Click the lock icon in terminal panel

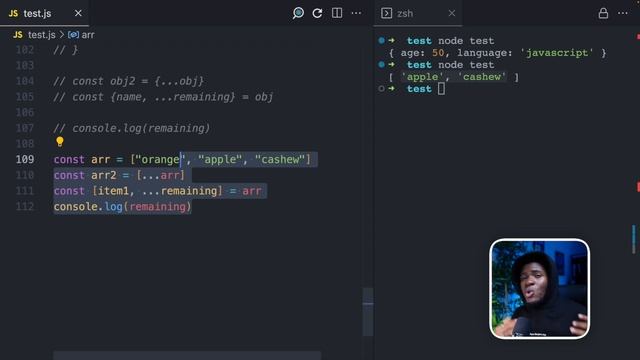[603, 13]
